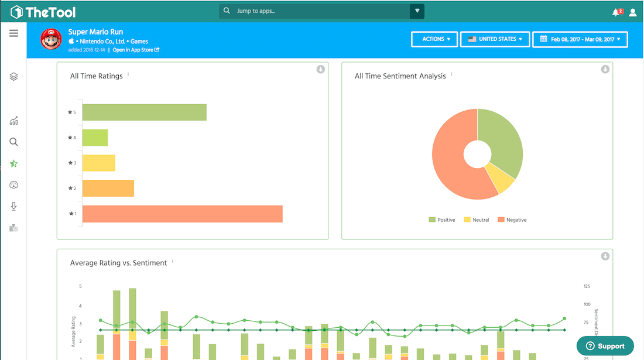Download the All Time Sentiment Analysis chart
The image size is (644, 360).
(605, 70)
